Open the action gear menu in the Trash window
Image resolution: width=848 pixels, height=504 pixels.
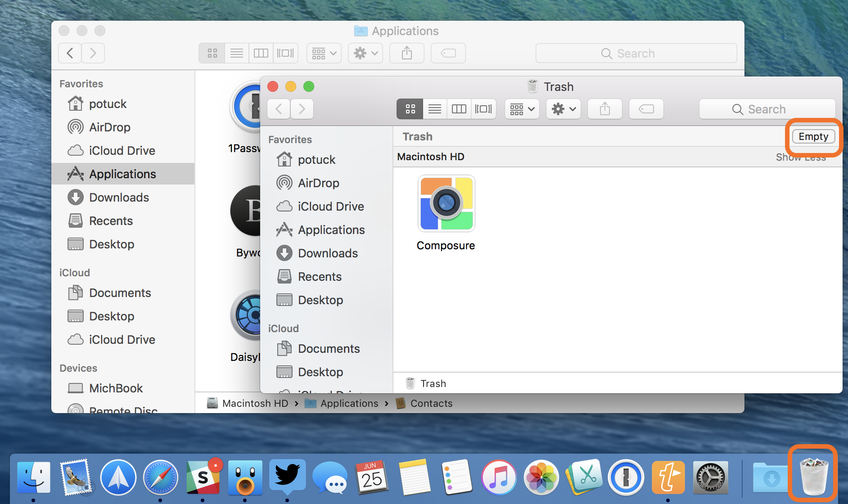coord(563,108)
